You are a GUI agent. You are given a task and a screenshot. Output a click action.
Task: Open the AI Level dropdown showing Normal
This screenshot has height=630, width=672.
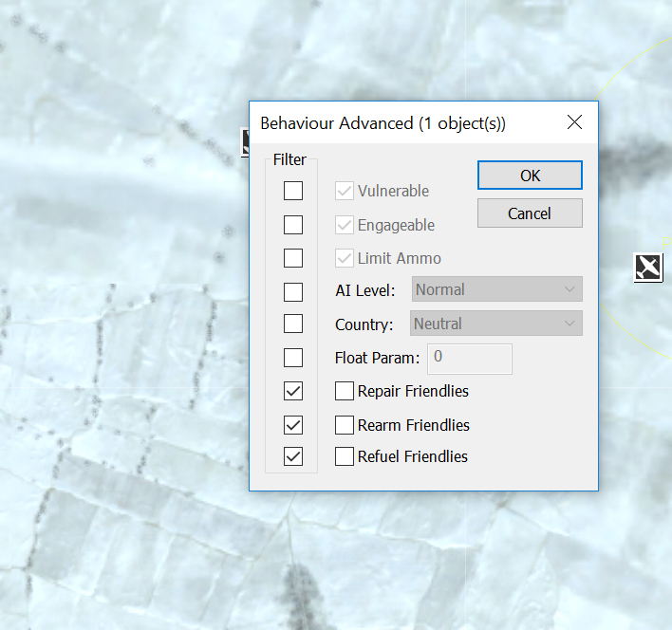click(x=496, y=289)
